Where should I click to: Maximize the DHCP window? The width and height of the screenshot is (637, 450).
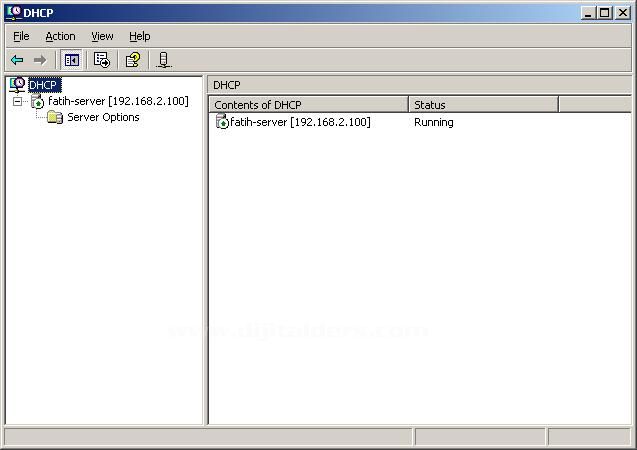pos(604,13)
